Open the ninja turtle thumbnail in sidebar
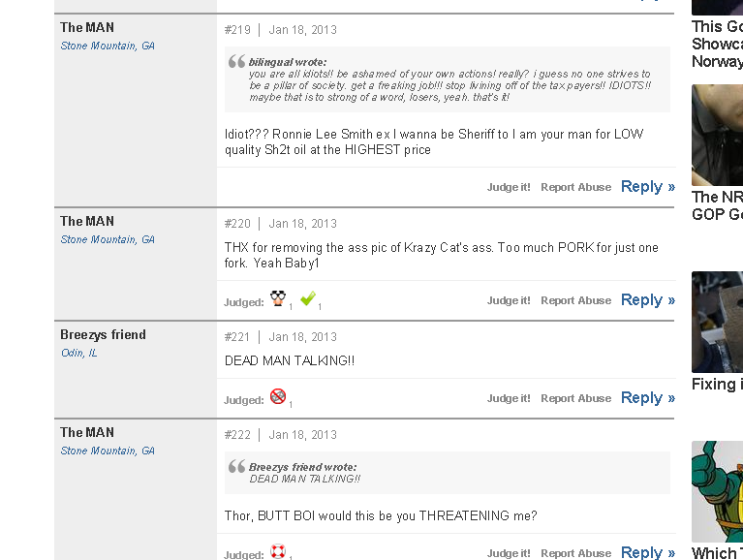 pyautogui.click(x=717, y=491)
